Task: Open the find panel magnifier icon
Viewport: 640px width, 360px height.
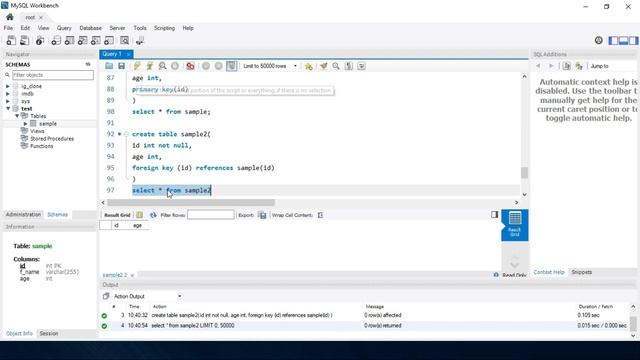Action: 336,66
